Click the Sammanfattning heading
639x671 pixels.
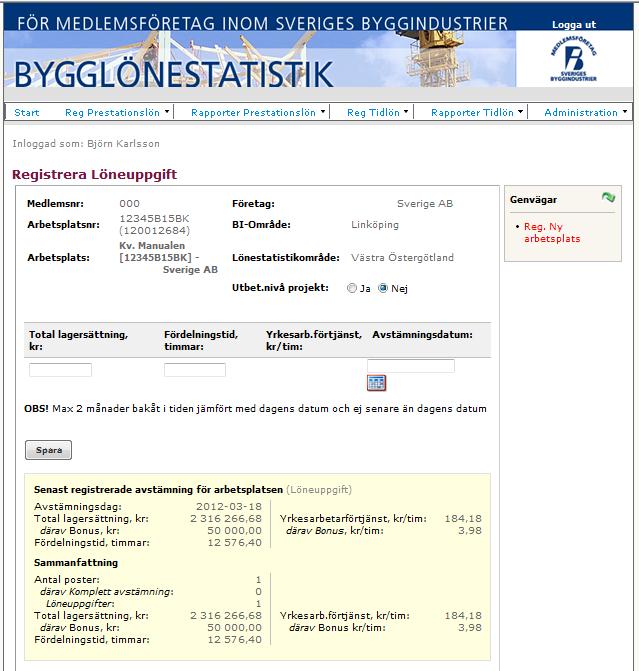coord(76,563)
